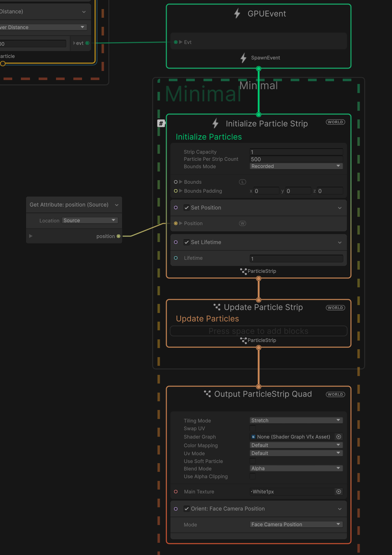Expand Get Attribute position output triangle
The width and height of the screenshot is (392, 555).
(x=31, y=236)
